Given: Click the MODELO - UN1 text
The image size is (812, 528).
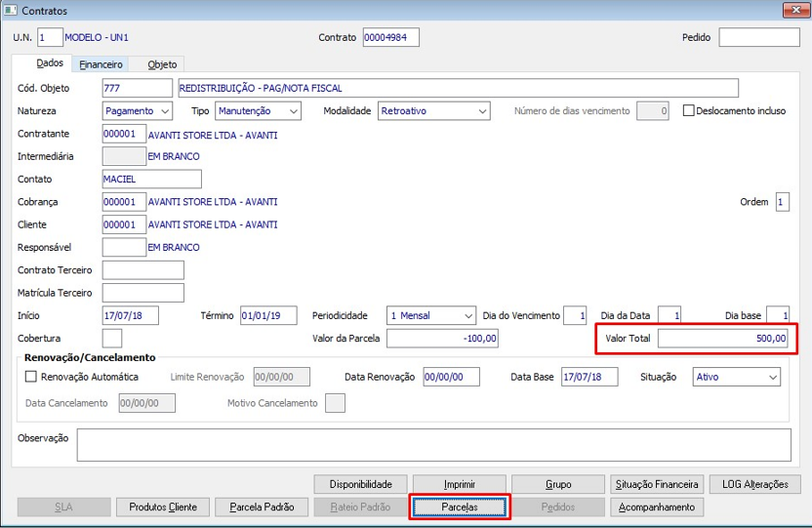Looking at the screenshot, I should point(97,38).
